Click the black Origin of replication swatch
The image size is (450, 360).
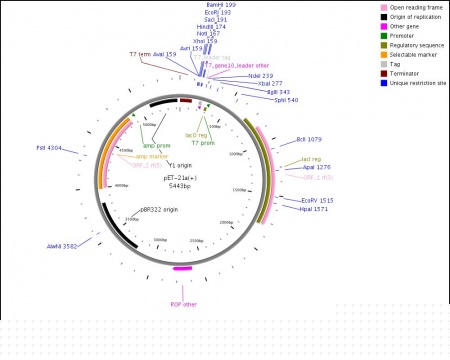click(x=384, y=17)
